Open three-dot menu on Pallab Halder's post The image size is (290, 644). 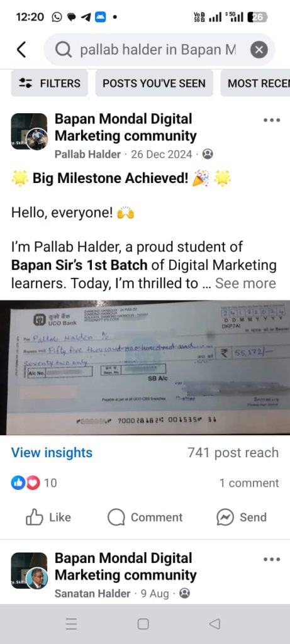point(272,120)
